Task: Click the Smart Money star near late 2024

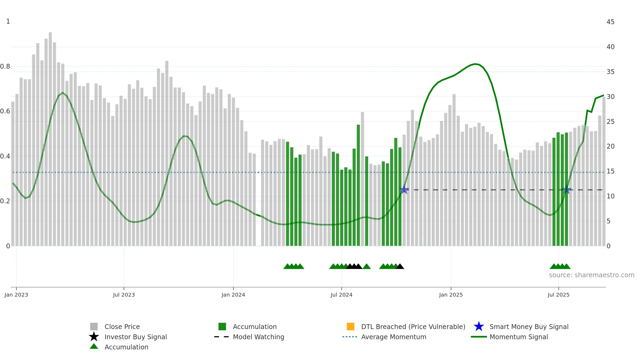Action: [x=404, y=190]
